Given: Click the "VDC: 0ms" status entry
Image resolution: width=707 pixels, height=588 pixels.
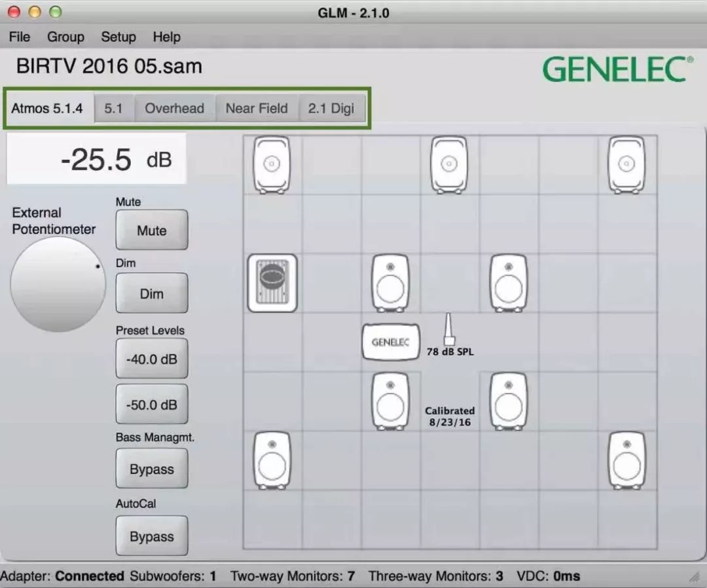Looking at the screenshot, I should pyautogui.click(x=549, y=576).
